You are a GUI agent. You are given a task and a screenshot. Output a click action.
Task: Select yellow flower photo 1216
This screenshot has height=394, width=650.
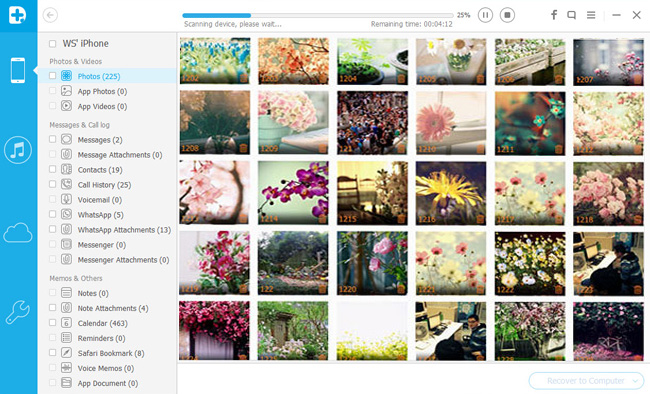click(x=451, y=193)
